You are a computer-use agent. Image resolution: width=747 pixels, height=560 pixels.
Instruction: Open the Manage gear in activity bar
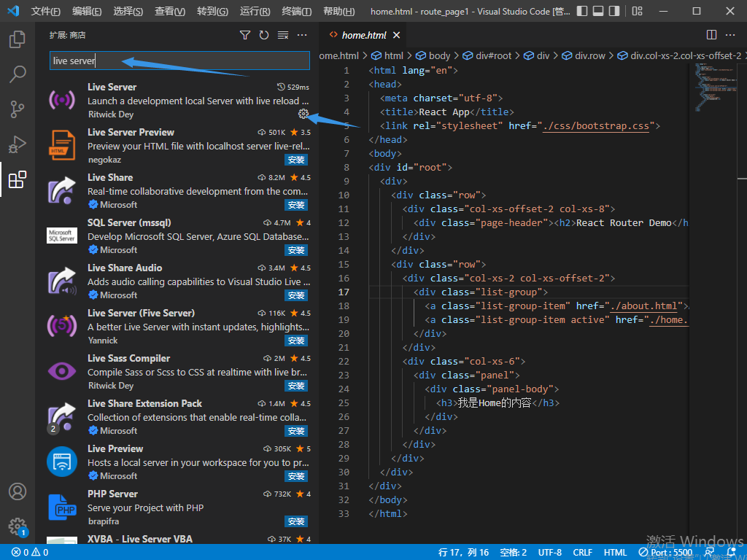point(18,526)
